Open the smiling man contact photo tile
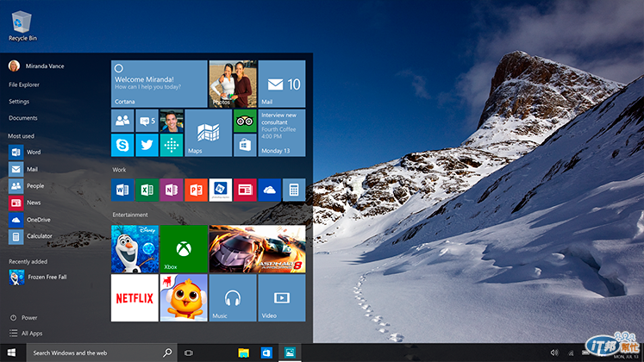644x362 pixels. (x=172, y=121)
